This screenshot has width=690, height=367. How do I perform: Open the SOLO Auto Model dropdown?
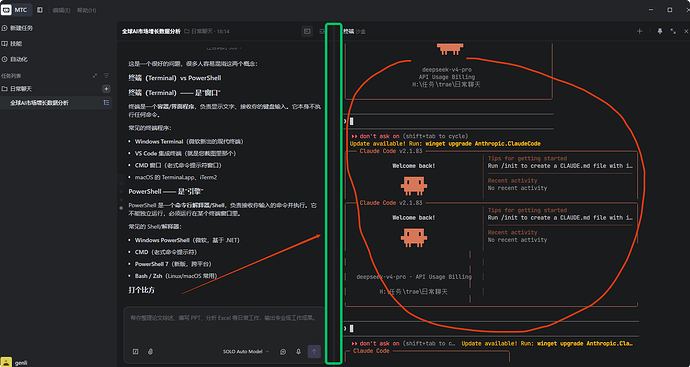[246, 352]
